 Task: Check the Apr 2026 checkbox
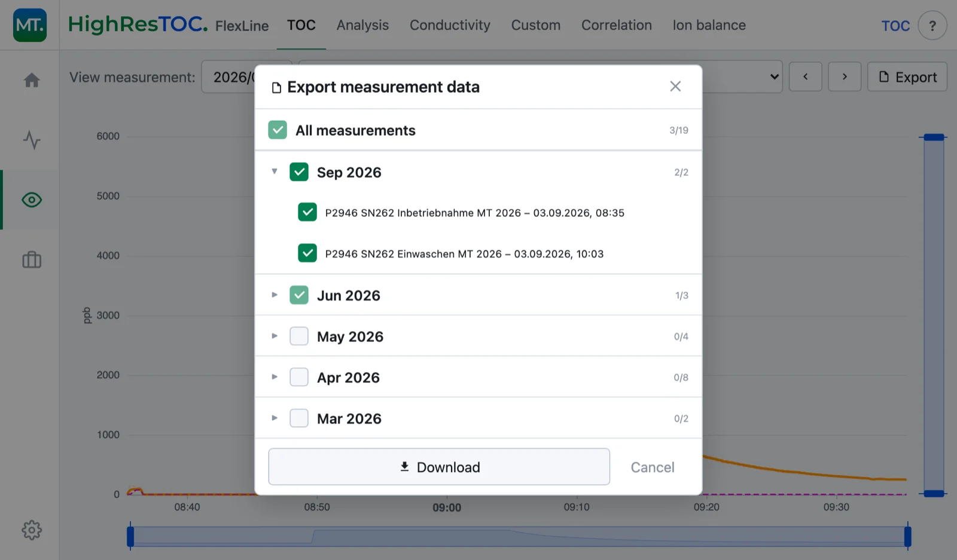299,377
